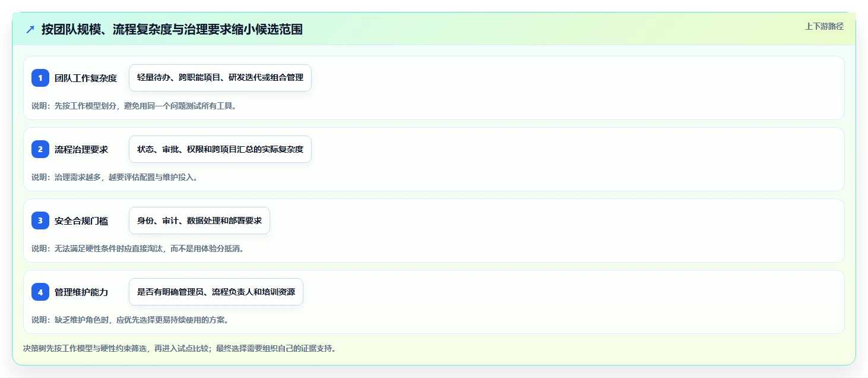This screenshot has width=868, height=378.
Task: Click the 是否有明确管理员 chip
Action: (216, 292)
